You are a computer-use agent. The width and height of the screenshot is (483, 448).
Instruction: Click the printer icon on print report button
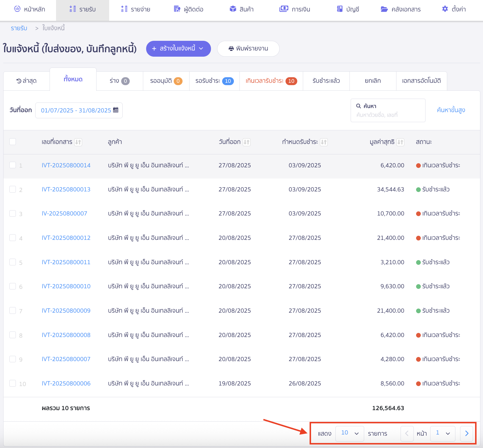click(231, 48)
